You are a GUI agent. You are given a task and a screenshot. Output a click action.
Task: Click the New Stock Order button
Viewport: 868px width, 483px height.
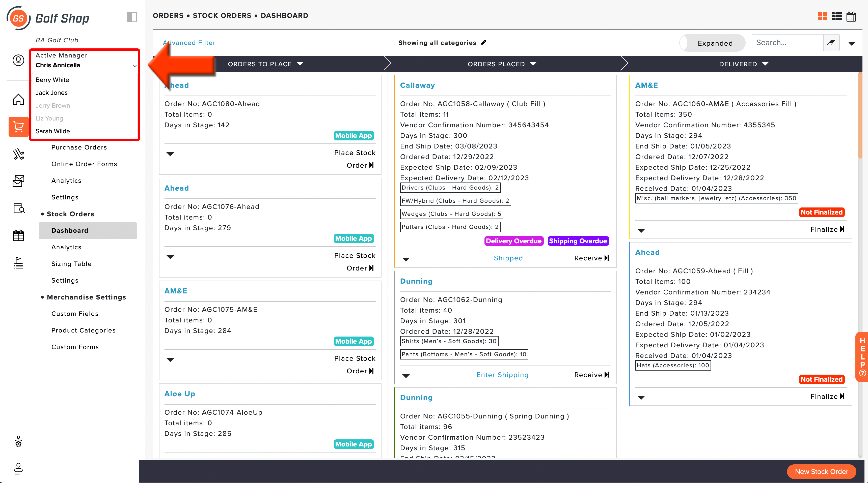click(821, 472)
